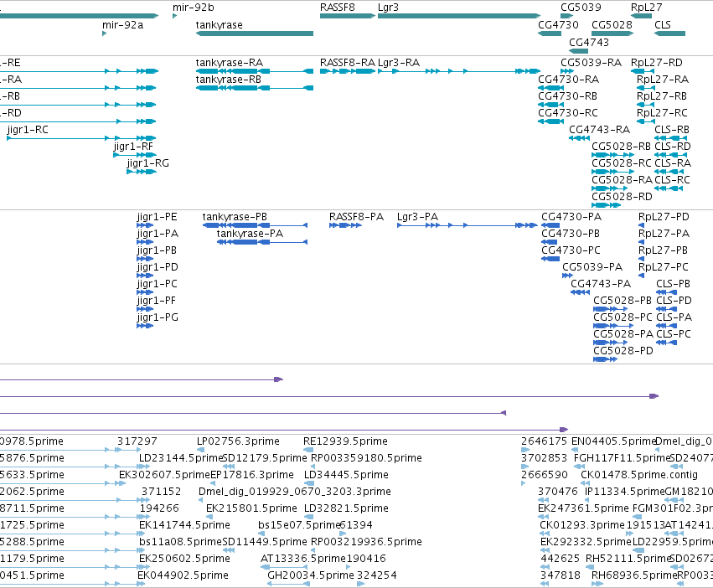Select the jigr1-PE protein label

[x=157, y=216]
